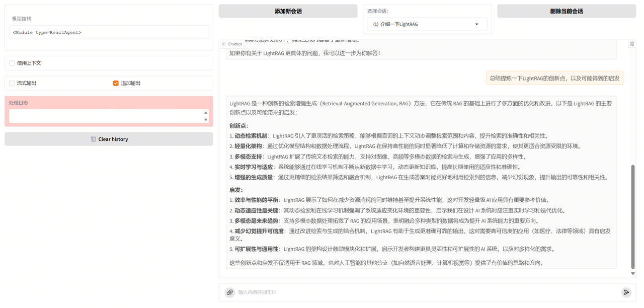Click the 模型结构 label
The width and height of the screenshot is (644, 308).
22,19
